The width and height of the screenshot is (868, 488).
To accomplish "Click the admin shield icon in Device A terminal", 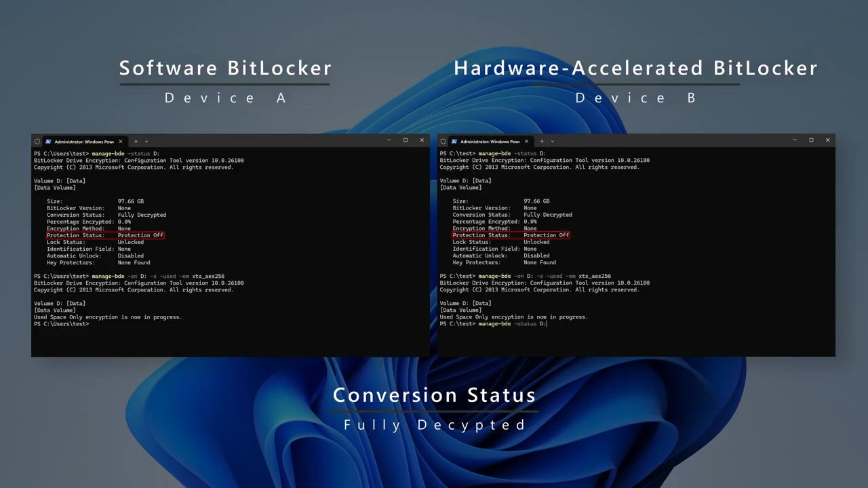I will tap(37, 142).
